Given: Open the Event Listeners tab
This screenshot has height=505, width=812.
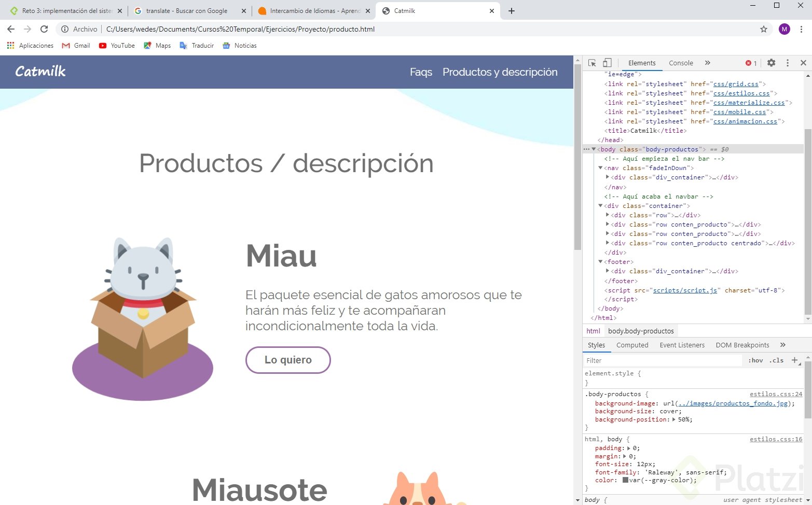Looking at the screenshot, I should pyautogui.click(x=682, y=345).
